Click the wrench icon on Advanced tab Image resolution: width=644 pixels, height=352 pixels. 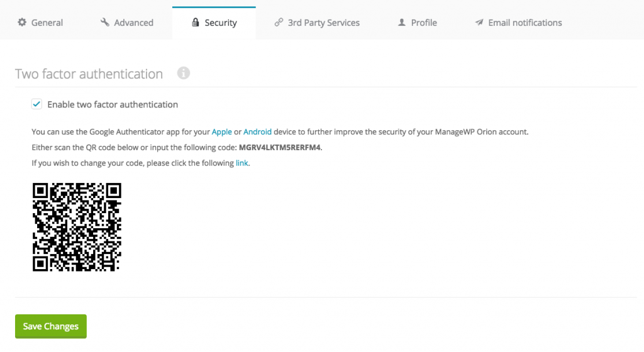click(x=105, y=23)
